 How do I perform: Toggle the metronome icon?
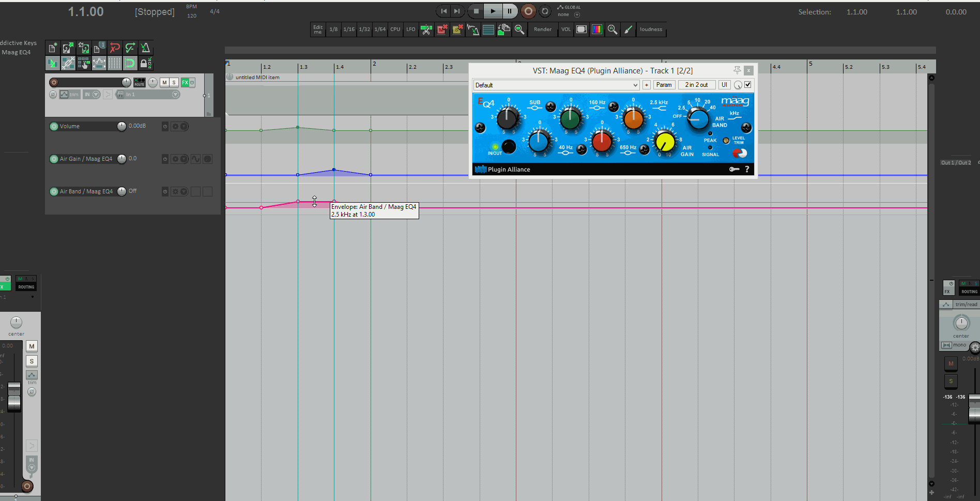[x=145, y=48]
